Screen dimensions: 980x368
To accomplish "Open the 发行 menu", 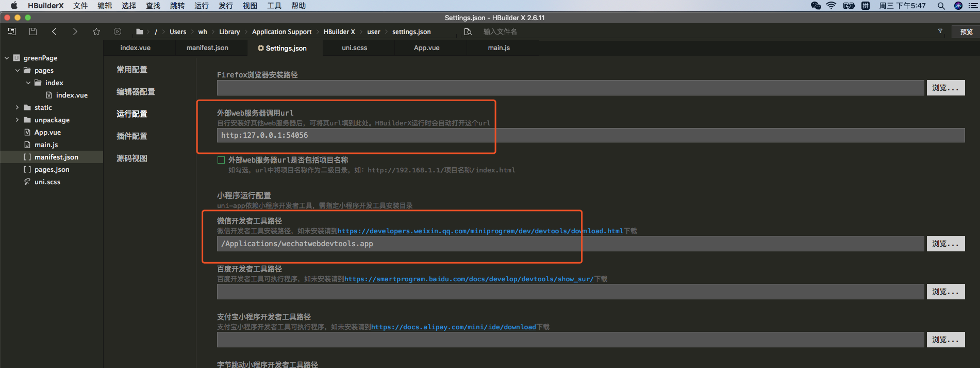I will [x=226, y=6].
